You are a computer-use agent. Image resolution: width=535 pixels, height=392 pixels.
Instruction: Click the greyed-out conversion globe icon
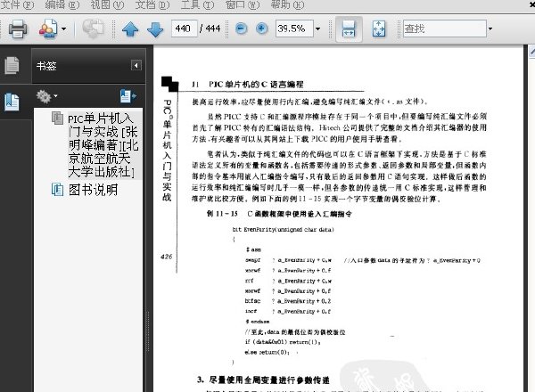pyautogui.click(x=93, y=29)
